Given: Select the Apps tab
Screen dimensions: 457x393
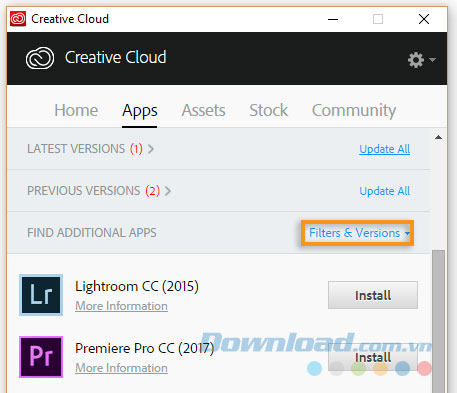Looking at the screenshot, I should [140, 111].
